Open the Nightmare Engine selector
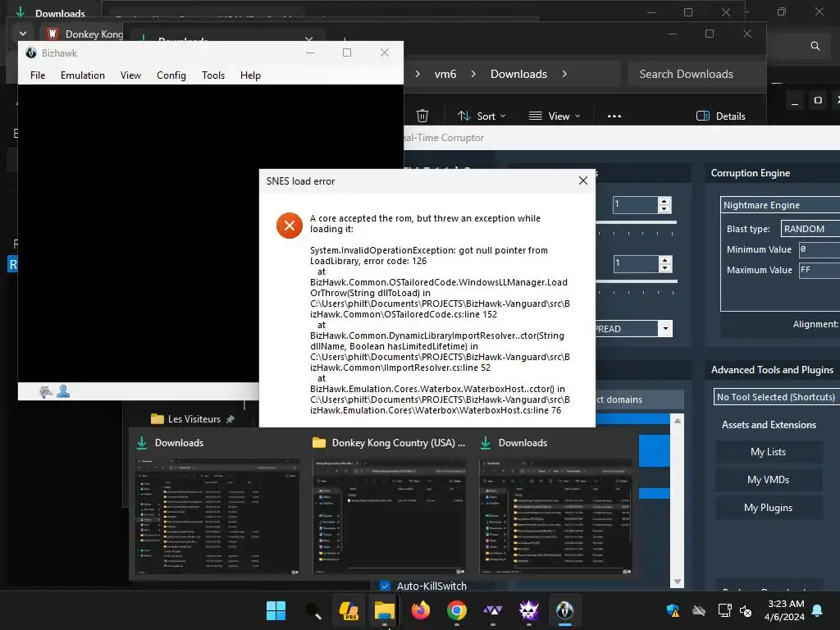The height and width of the screenshot is (630, 840). [780, 204]
